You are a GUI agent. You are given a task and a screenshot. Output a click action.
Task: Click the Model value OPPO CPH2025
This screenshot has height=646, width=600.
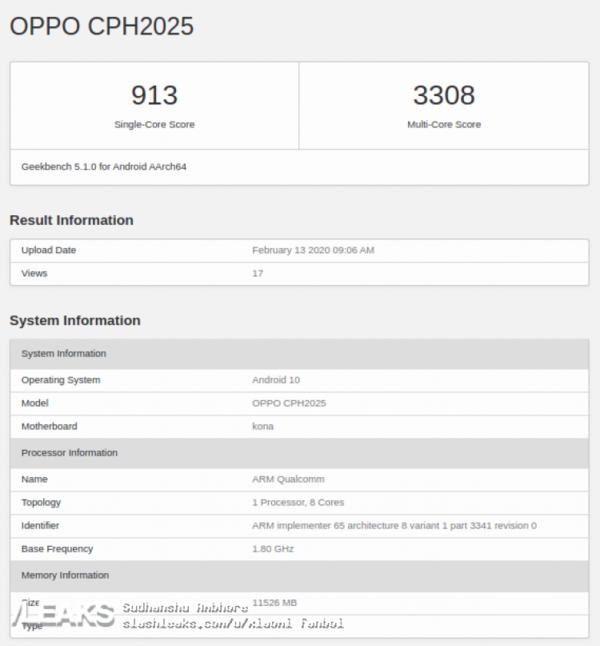click(289, 403)
